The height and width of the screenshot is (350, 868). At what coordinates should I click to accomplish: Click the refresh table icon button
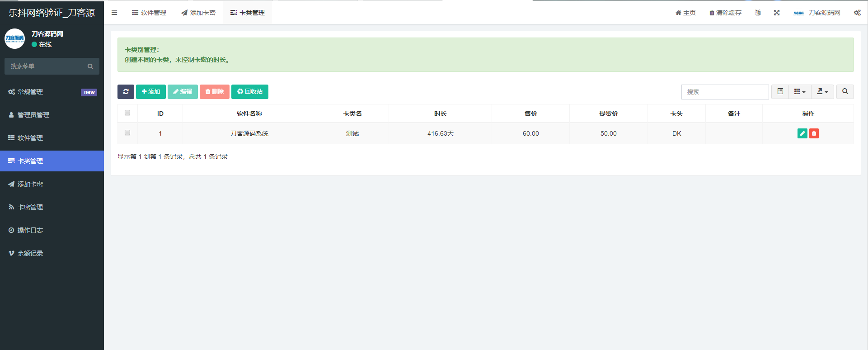click(126, 92)
